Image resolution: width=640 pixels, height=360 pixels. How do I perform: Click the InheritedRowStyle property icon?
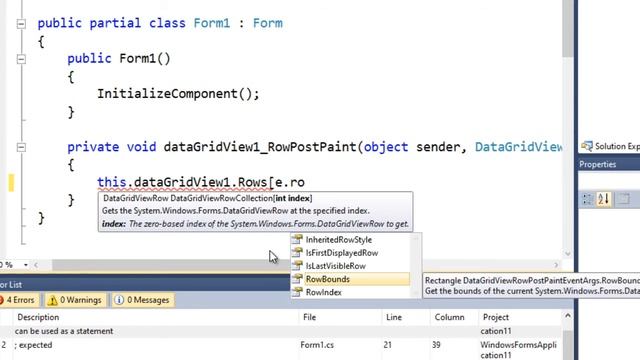point(297,239)
